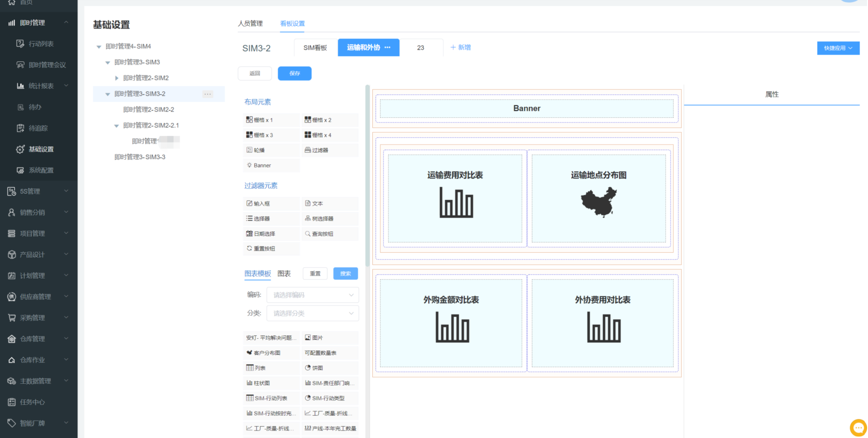Expand the 即时管理2-SIM2 tree node
Image resolution: width=868 pixels, height=438 pixels.
[117, 78]
